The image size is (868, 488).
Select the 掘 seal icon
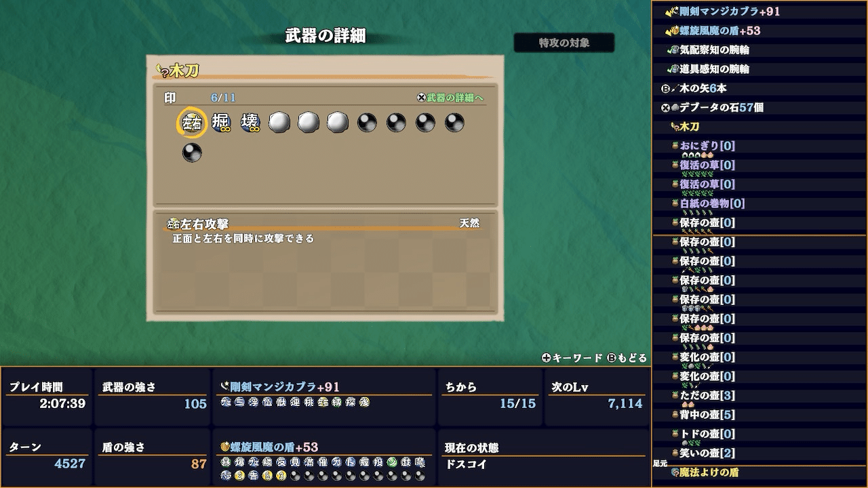(221, 123)
